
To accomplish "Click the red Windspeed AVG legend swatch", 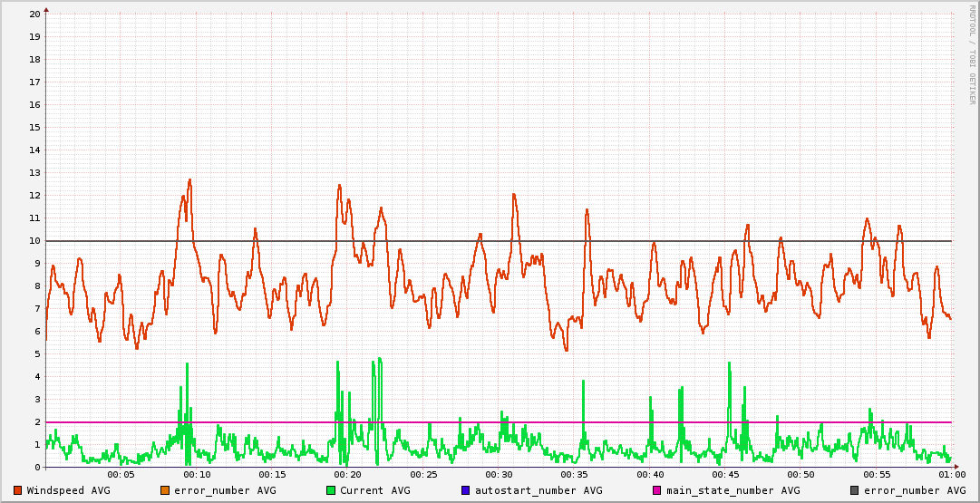I will point(18,490).
